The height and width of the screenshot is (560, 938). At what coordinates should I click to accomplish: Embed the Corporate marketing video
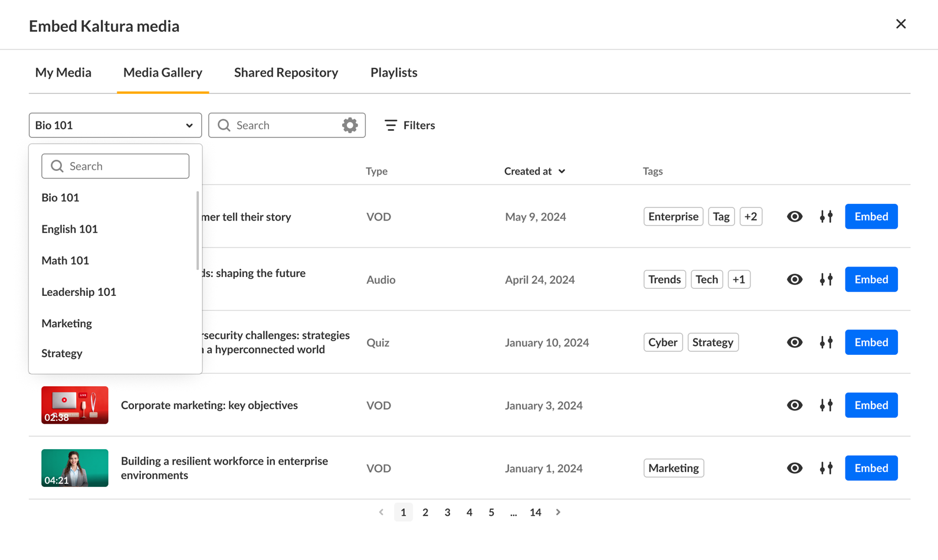[871, 406]
